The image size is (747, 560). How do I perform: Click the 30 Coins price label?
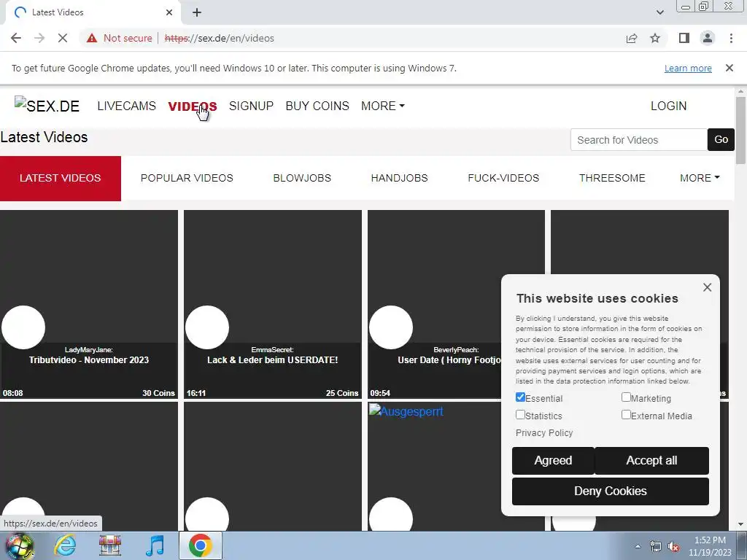click(158, 393)
